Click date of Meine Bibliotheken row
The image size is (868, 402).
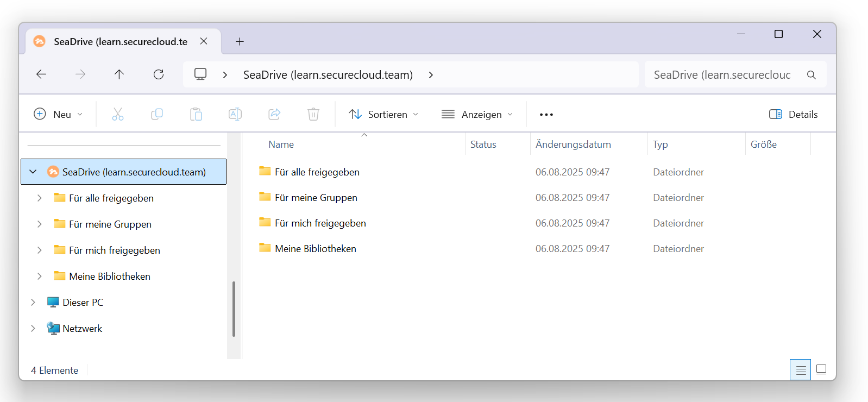coord(573,249)
